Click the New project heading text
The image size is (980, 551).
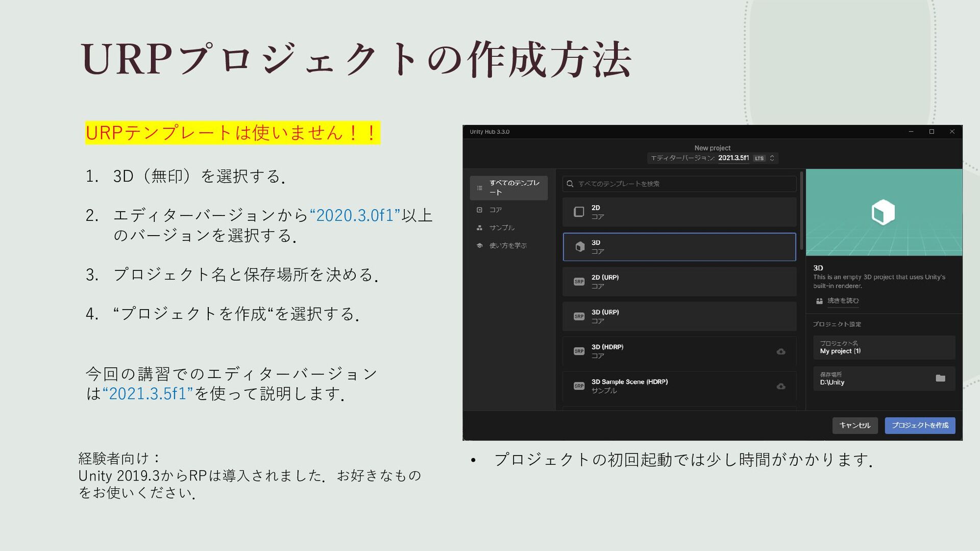tap(713, 148)
